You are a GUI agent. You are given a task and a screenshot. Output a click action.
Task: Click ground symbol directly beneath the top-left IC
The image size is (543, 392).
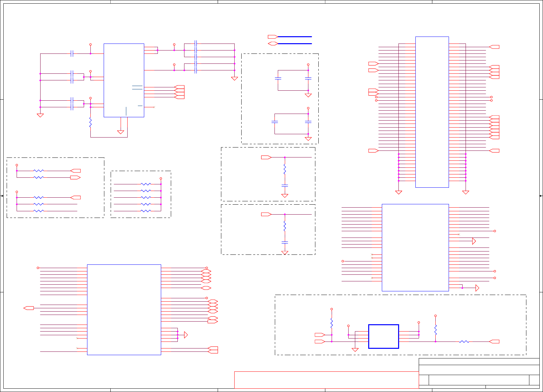(121, 132)
